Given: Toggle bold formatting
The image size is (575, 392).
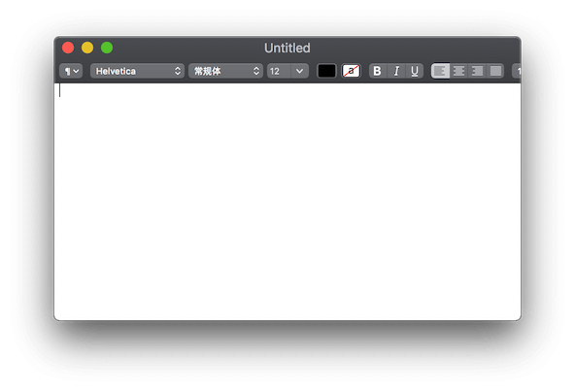Looking at the screenshot, I should pyautogui.click(x=378, y=71).
